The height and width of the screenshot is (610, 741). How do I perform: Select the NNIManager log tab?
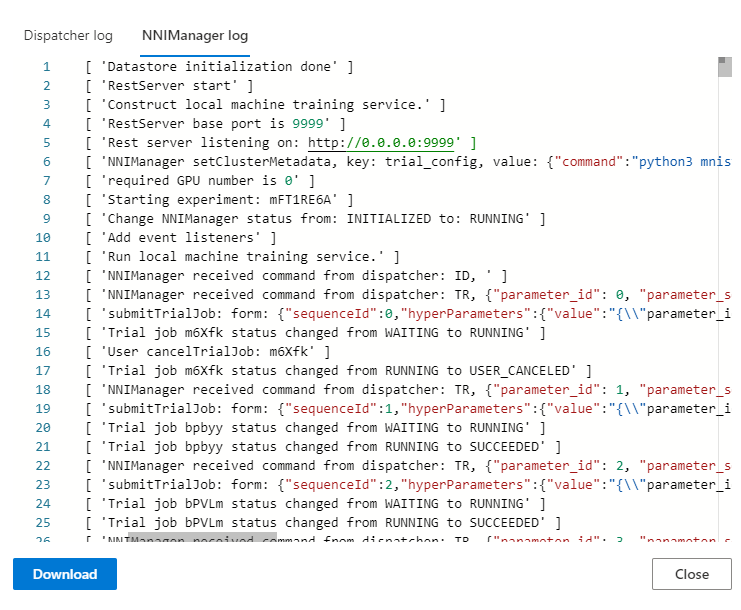point(195,35)
